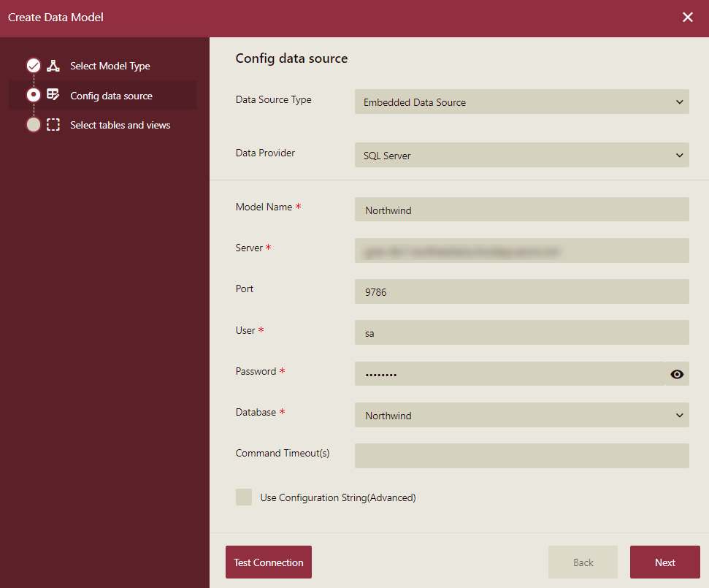Viewport: 709px width, 588px height.
Task: Click the checkmark circle for Select Model Type
Action: tap(34, 65)
